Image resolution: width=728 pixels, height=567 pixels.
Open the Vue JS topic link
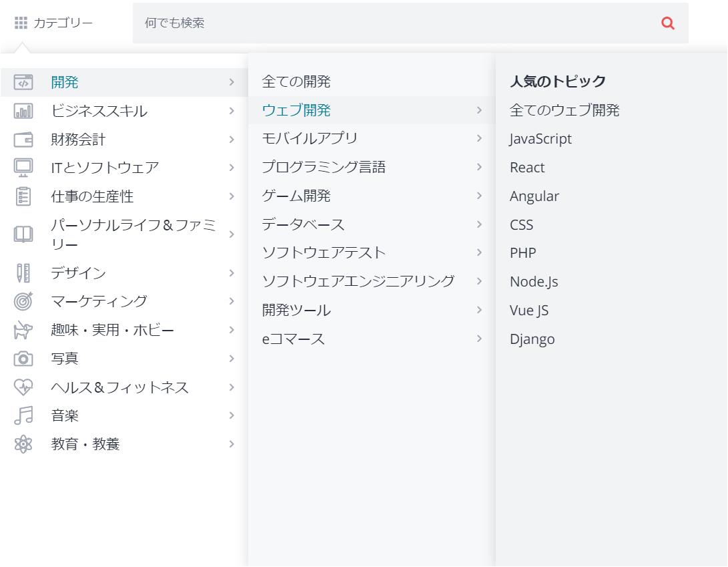tap(529, 311)
